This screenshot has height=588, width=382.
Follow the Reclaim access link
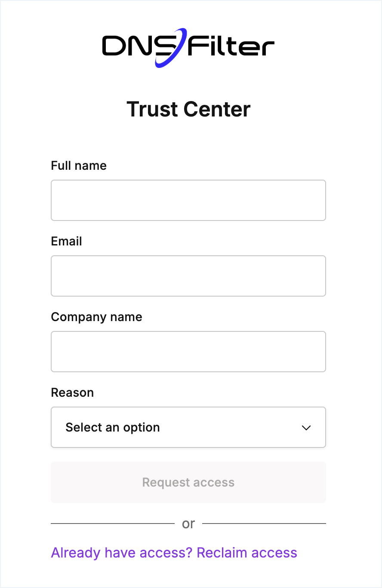click(247, 552)
